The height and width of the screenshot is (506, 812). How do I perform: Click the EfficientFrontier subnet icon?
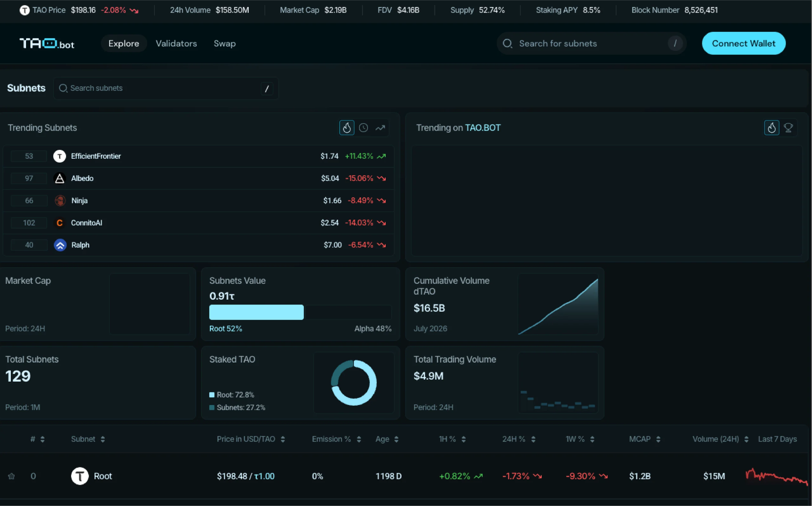60,156
